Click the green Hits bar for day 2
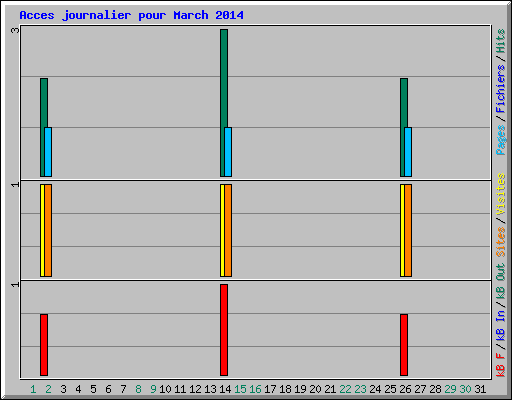 (x=43, y=103)
